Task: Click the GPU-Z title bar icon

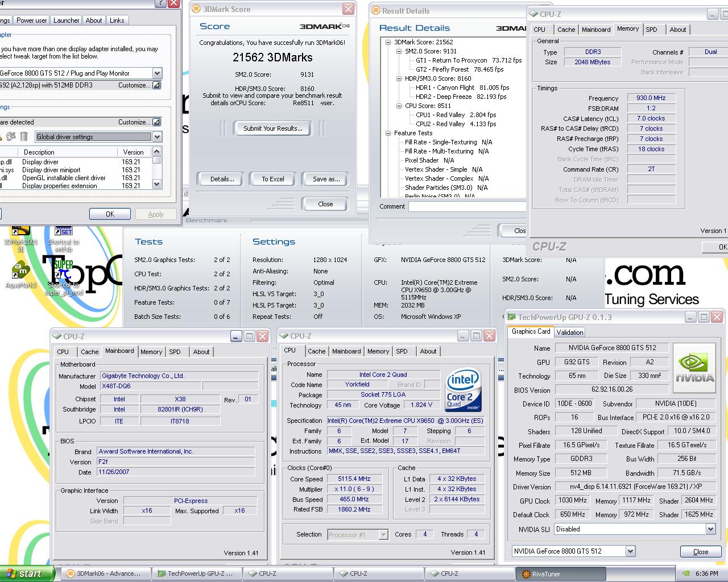Action: 511,317
